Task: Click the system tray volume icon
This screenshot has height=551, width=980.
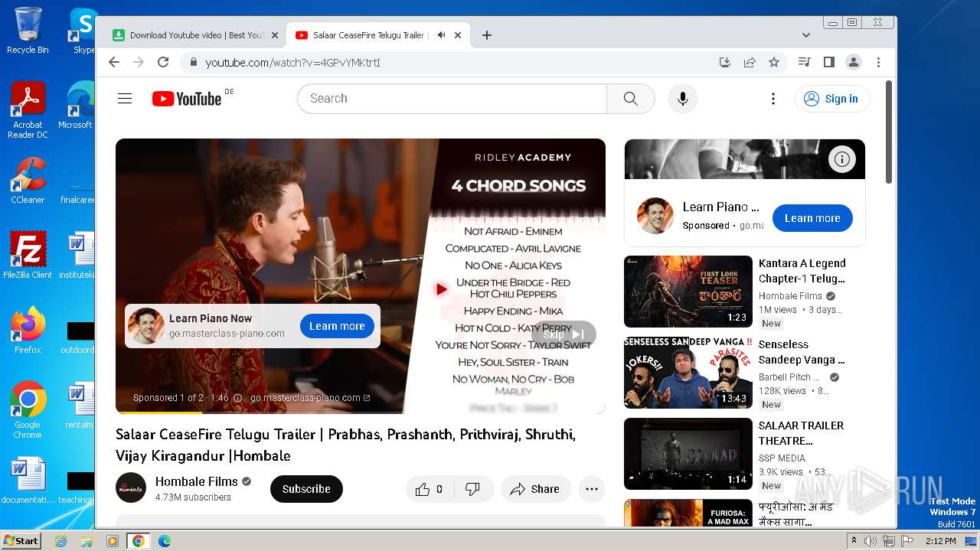Action: coord(871,541)
